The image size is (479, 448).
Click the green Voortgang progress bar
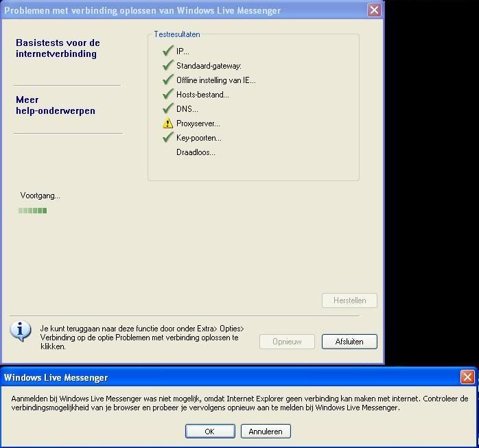33,211
